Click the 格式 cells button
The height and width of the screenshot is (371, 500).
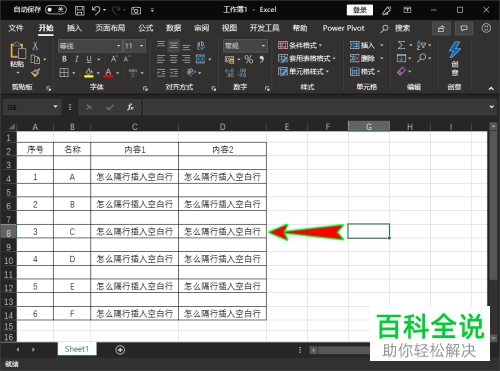coord(365,71)
